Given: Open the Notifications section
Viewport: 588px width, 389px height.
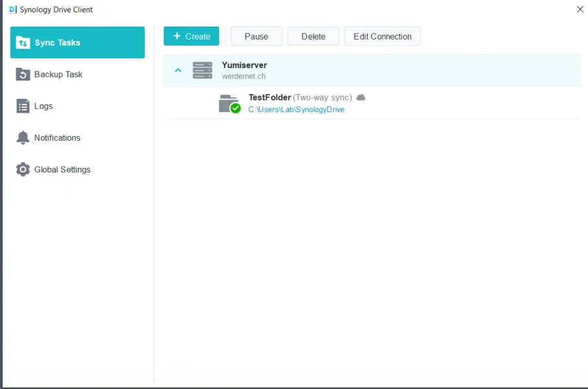Looking at the screenshot, I should coord(77,137).
